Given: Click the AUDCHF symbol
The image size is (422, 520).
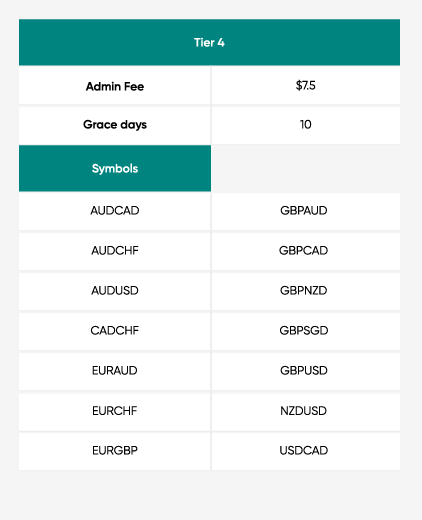Looking at the screenshot, I should 115,251.
